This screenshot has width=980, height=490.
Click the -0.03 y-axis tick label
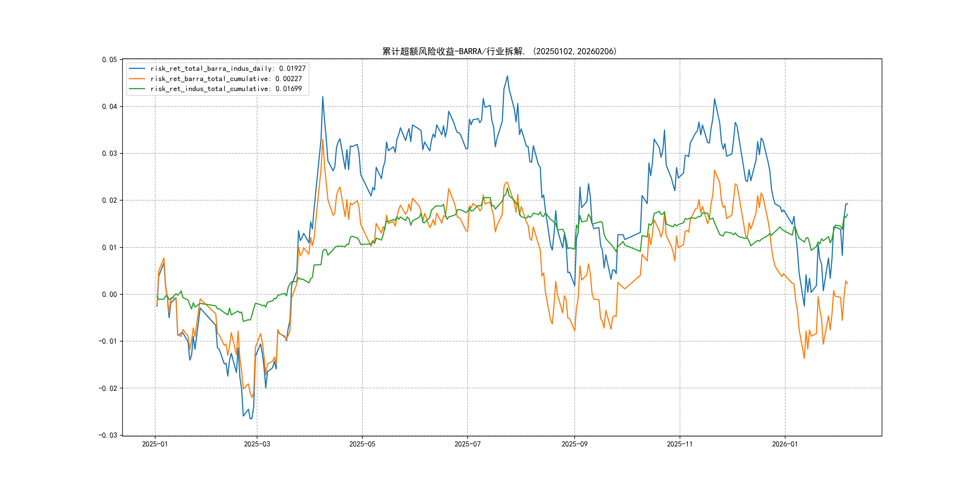pyautogui.click(x=108, y=435)
